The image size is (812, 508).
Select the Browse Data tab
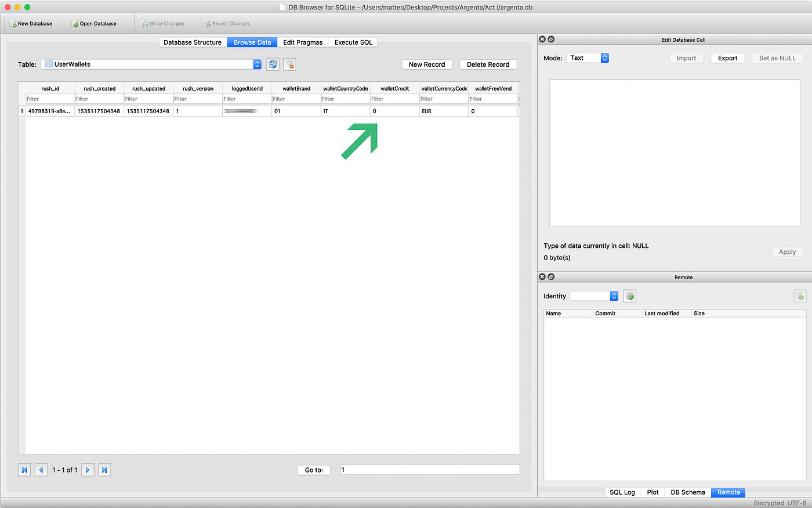pos(252,42)
